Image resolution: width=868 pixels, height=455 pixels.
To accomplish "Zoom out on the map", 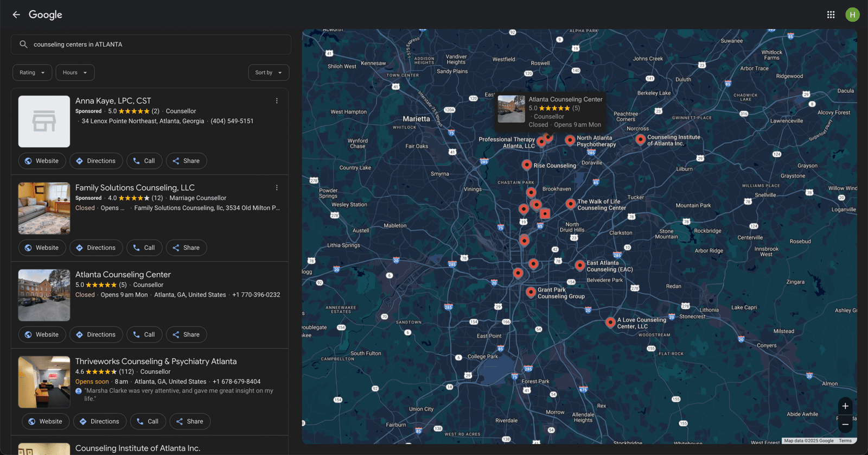I will point(845,425).
